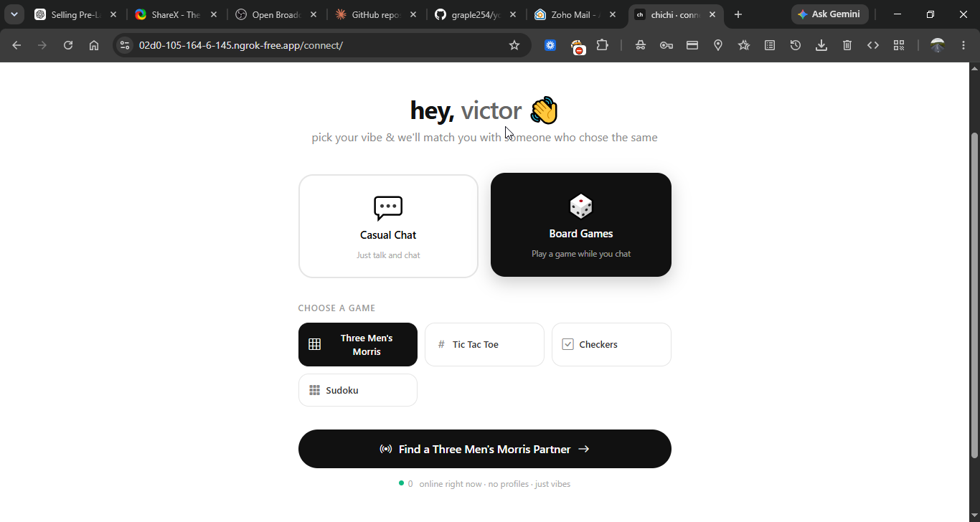
Task: Click the location pin icon in toolbar
Action: (718, 45)
